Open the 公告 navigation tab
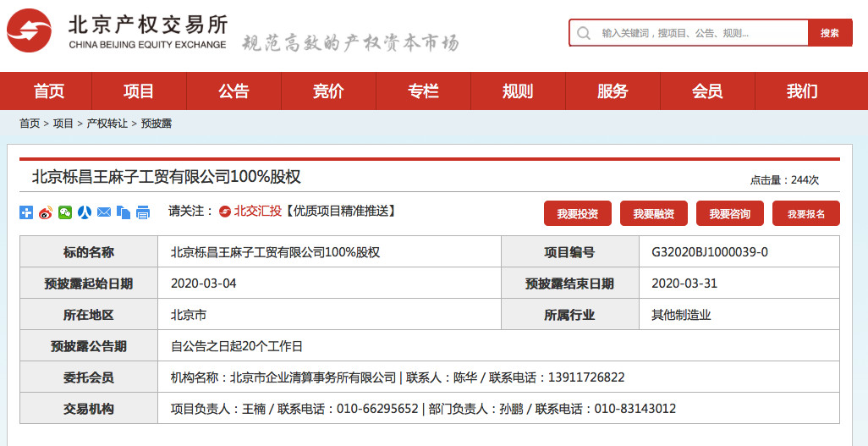Image resolution: width=868 pixels, height=446 pixels. tap(233, 91)
